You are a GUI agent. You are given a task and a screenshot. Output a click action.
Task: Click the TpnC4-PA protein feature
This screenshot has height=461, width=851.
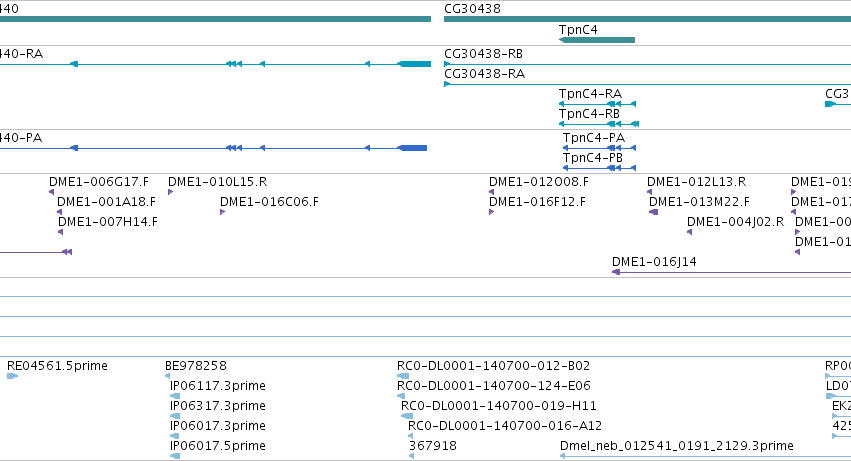(599, 148)
